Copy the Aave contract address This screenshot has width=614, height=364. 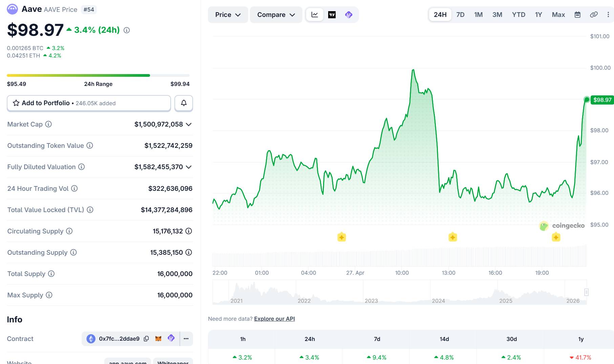(146, 338)
